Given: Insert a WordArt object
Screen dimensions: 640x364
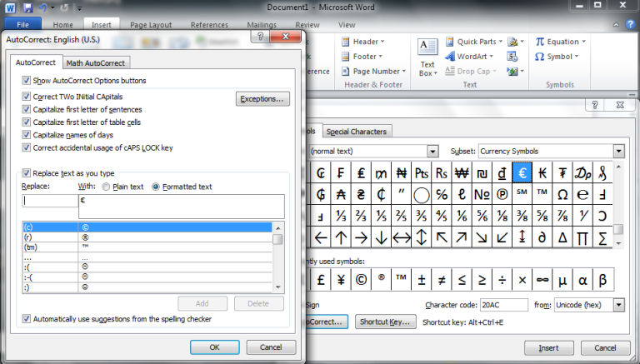Looking at the screenshot, I should [x=469, y=57].
